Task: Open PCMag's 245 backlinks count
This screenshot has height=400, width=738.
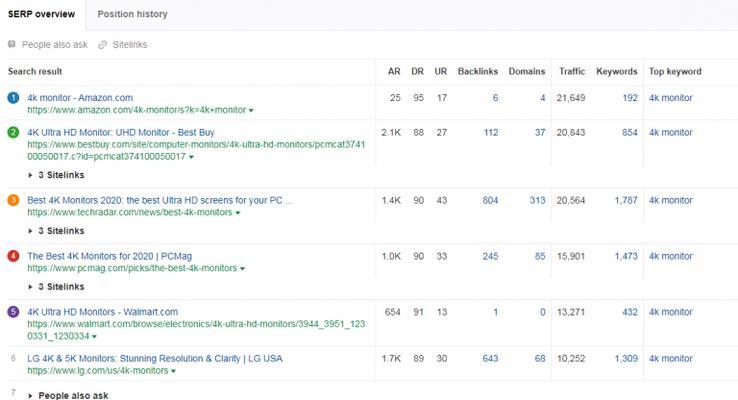Action: tap(490, 256)
